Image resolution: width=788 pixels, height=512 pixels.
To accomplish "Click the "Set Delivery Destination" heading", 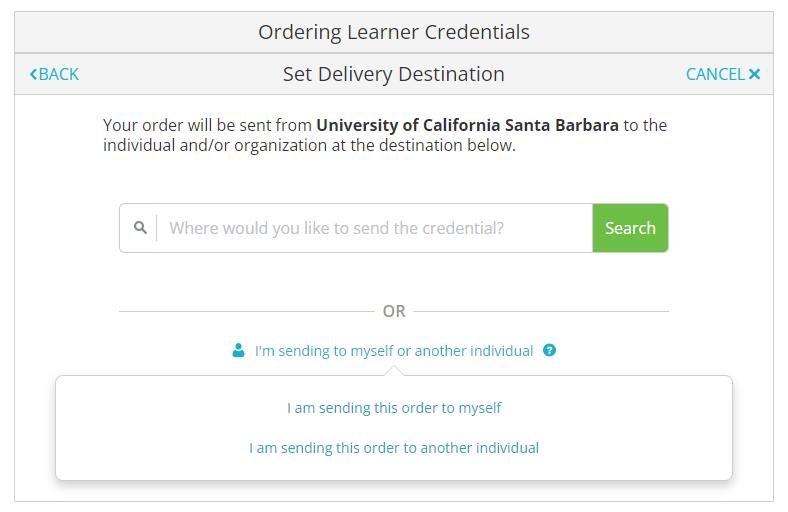I will (394, 74).
